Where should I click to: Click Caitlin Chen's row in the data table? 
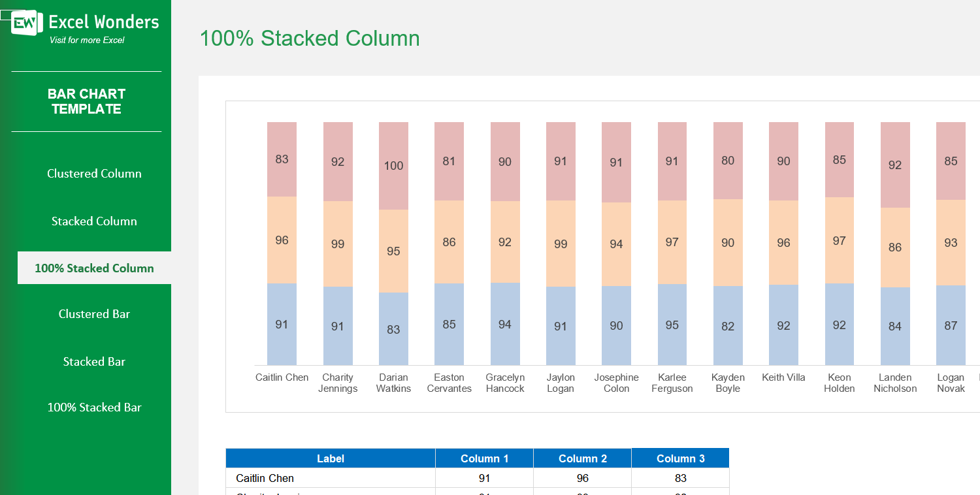pyautogui.click(x=330, y=478)
